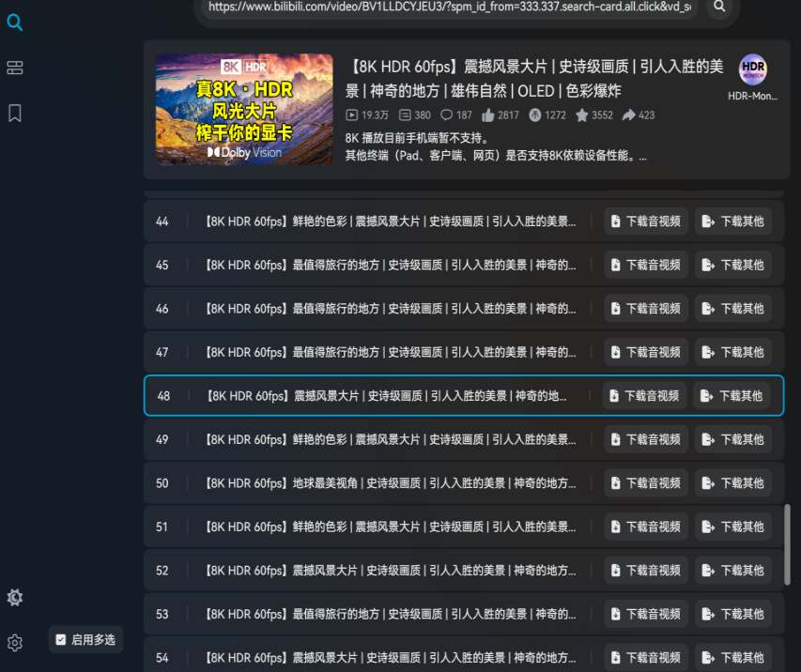Viewport: 801px width, 672px height.
Task: Click the coin icon showing 1272
Action: pyautogui.click(x=534, y=115)
